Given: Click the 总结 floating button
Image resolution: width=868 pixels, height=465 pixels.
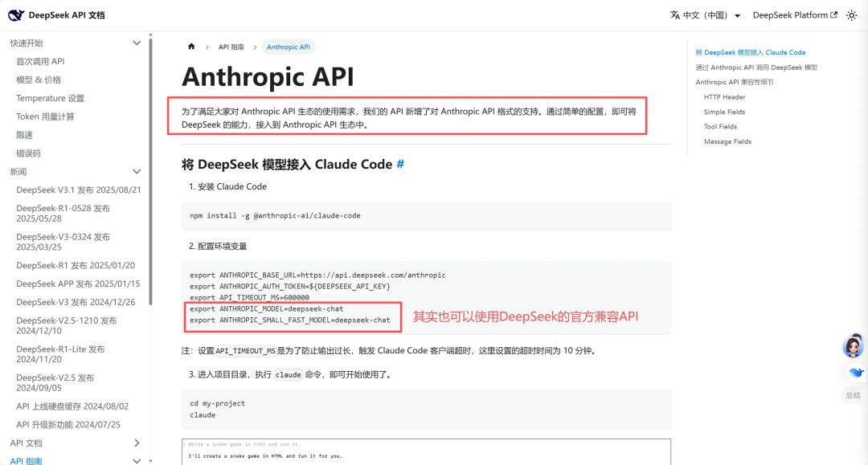Looking at the screenshot, I should 853,394.
